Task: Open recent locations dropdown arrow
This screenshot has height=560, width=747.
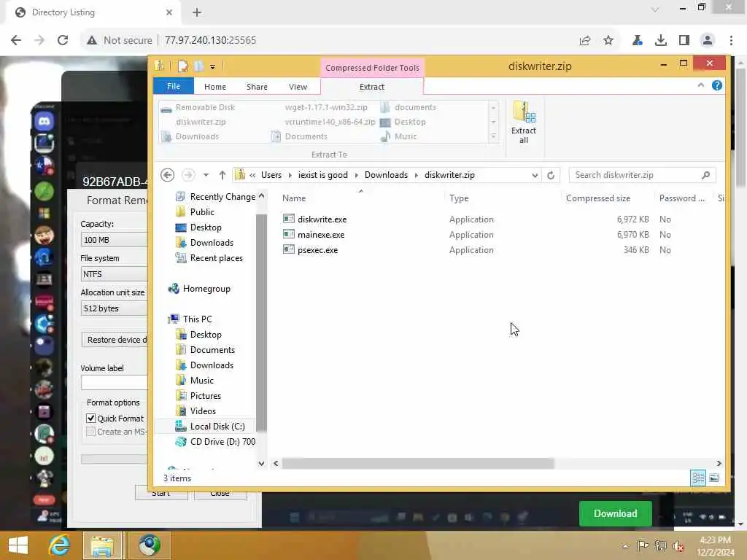Action: pos(206,175)
